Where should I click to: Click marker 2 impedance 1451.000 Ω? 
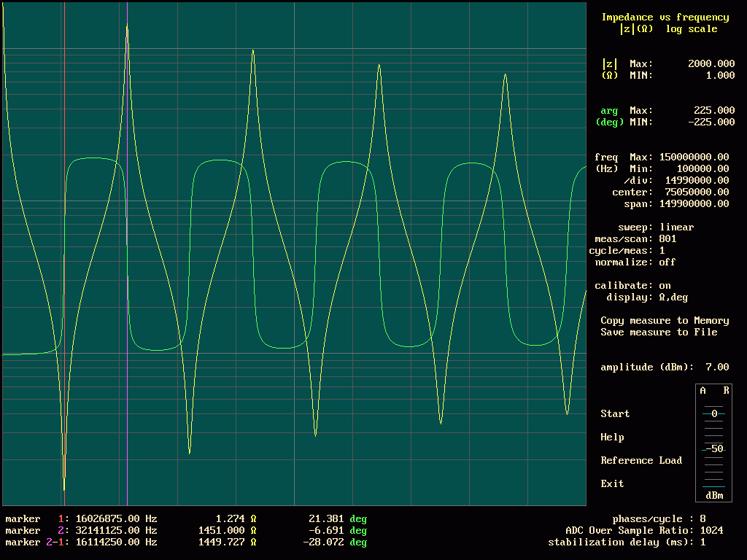pos(228,531)
